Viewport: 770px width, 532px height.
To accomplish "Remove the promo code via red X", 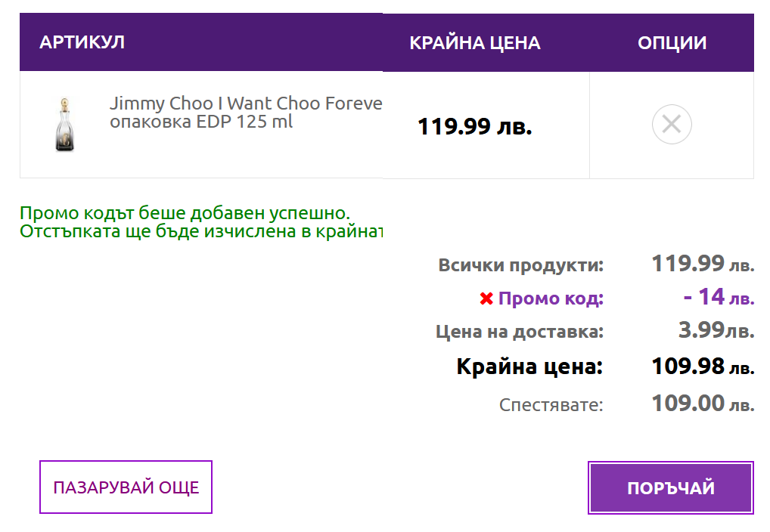I will click(486, 299).
